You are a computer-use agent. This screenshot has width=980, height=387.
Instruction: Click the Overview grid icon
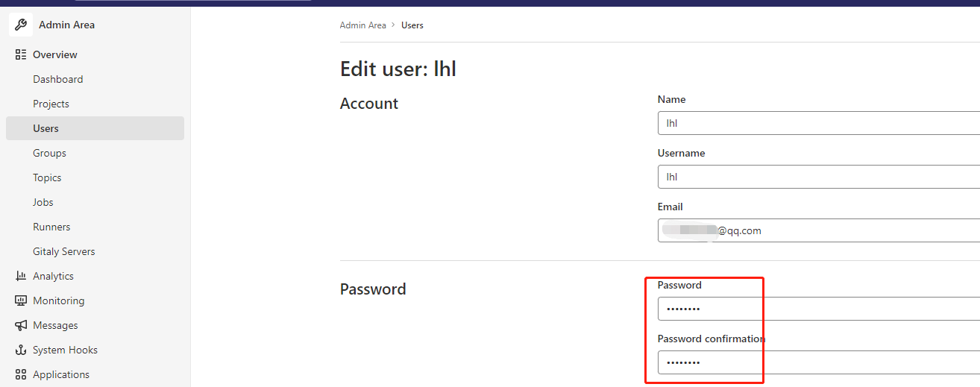21,54
